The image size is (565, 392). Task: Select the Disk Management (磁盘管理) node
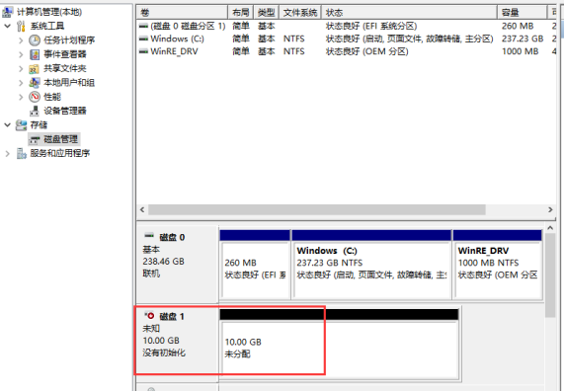(x=54, y=139)
